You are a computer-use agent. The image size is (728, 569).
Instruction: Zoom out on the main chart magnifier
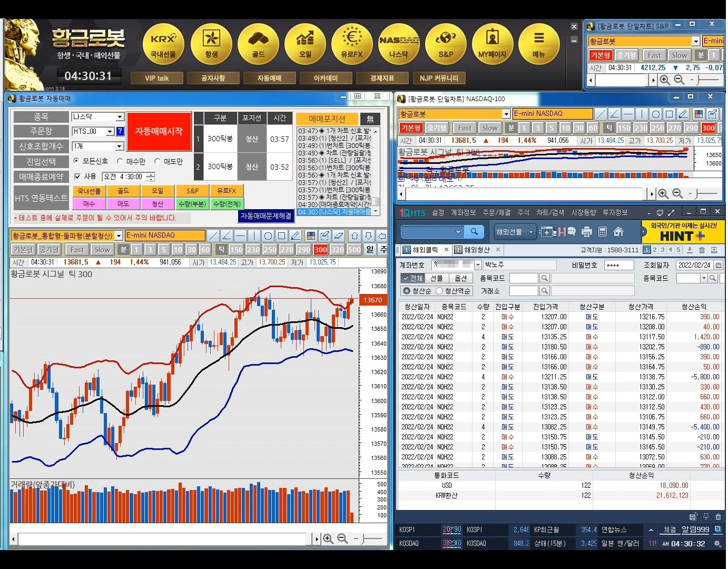[x=342, y=538]
